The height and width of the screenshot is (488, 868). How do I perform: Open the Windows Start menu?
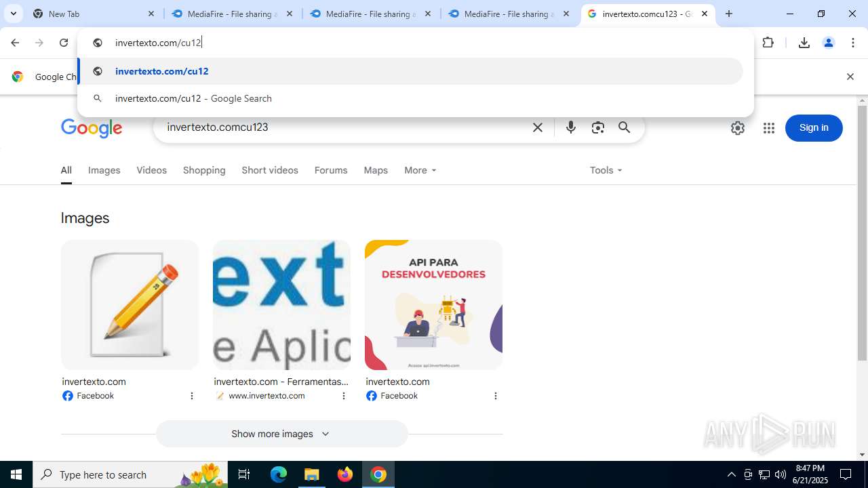coord(16,474)
